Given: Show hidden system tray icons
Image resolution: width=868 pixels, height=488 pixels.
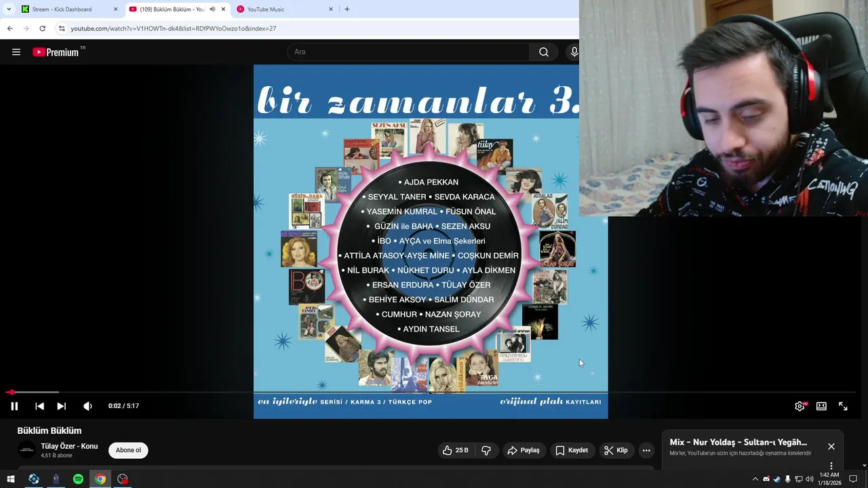Looking at the screenshot, I should coord(755,479).
